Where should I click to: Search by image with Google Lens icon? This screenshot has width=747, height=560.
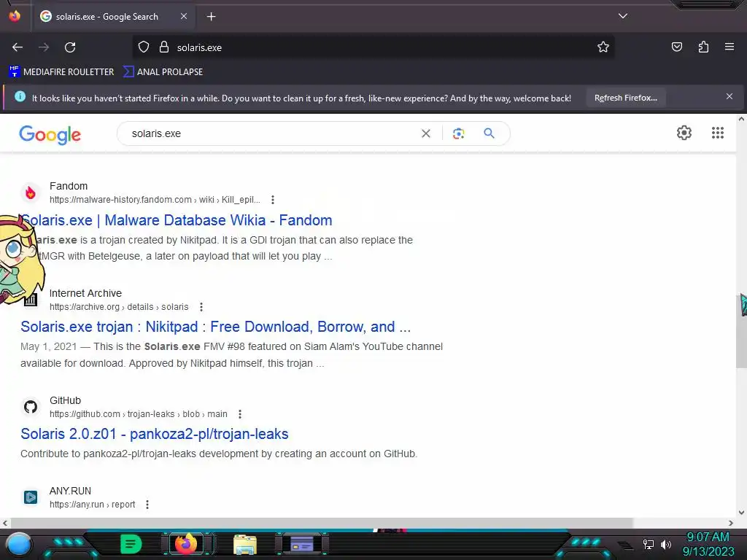click(458, 133)
